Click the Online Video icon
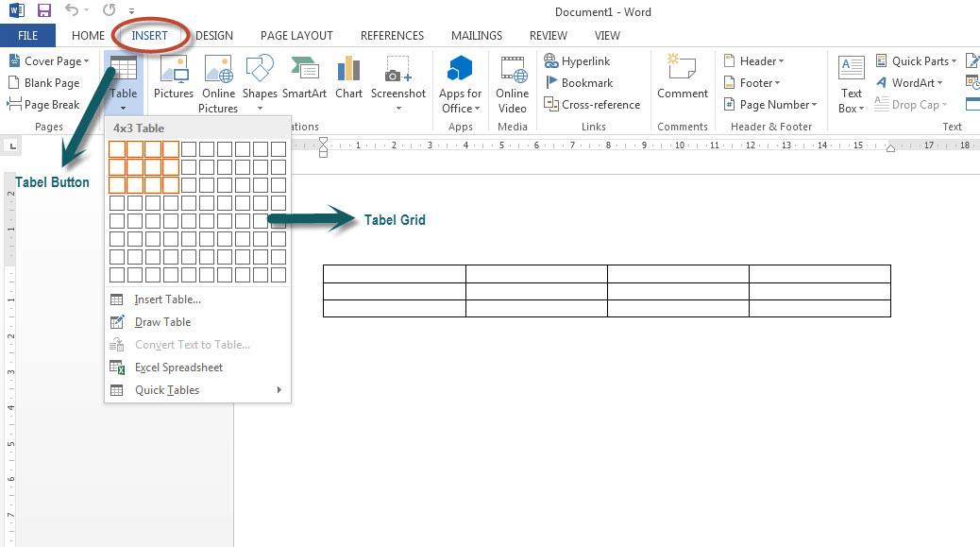This screenshot has width=980, height=547. (x=513, y=70)
